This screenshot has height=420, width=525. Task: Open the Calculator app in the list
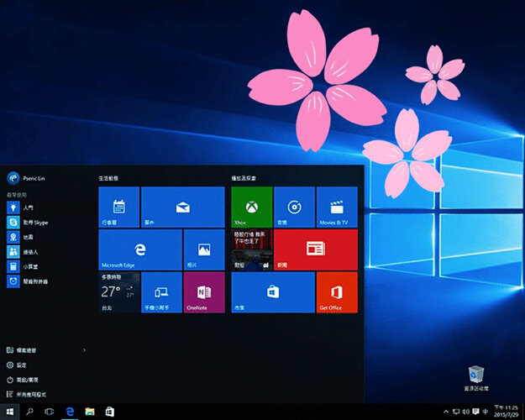point(46,266)
